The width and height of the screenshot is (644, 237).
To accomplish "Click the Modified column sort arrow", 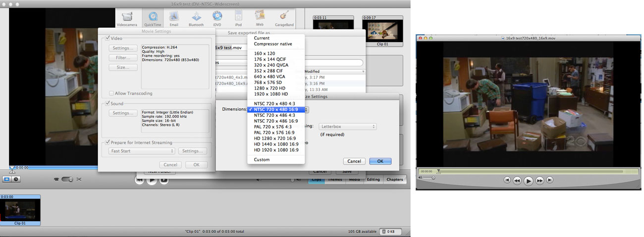I will (x=363, y=72).
